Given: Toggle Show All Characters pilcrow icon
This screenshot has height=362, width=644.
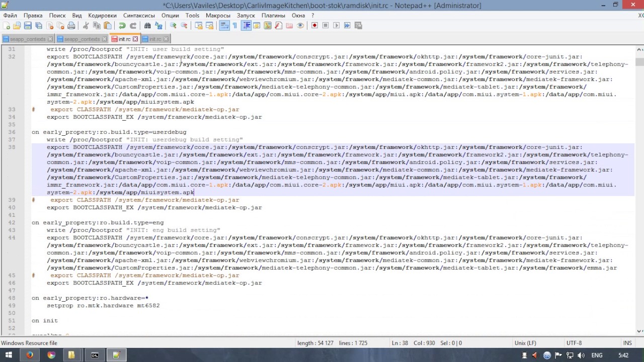Looking at the screenshot, I should point(235,26).
